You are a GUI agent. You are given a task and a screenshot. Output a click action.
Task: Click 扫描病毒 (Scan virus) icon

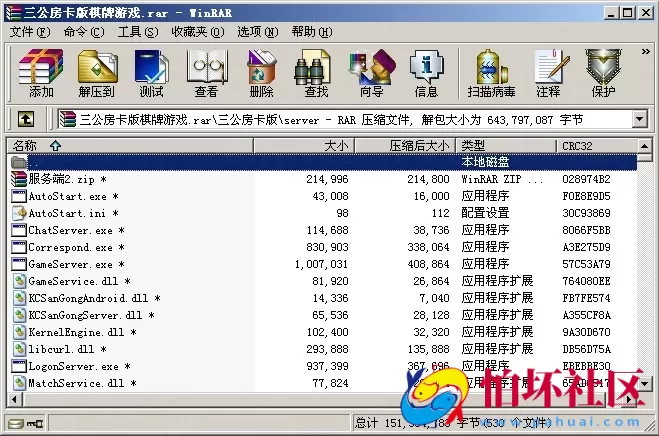[x=491, y=74]
